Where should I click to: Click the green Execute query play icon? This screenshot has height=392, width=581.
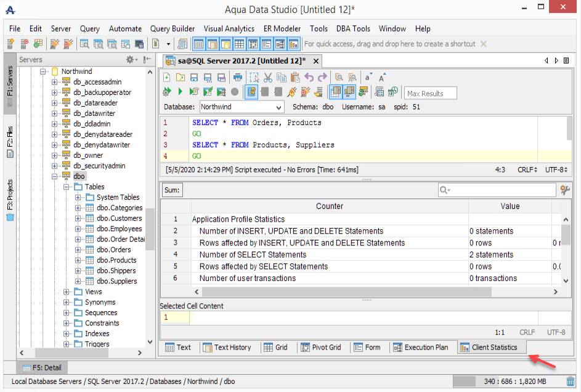pyautogui.click(x=180, y=92)
